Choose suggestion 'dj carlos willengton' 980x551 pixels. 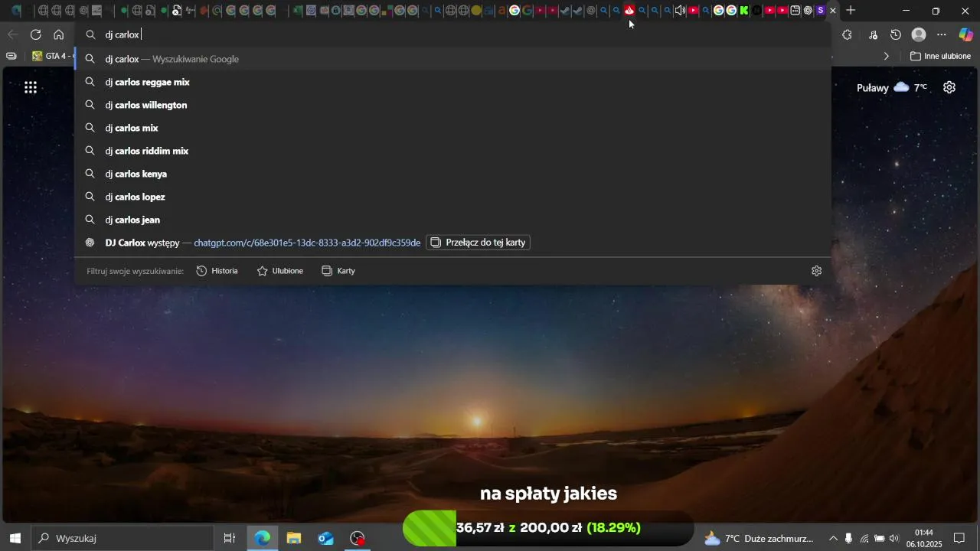pyautogui.click(x=453, y=105)
